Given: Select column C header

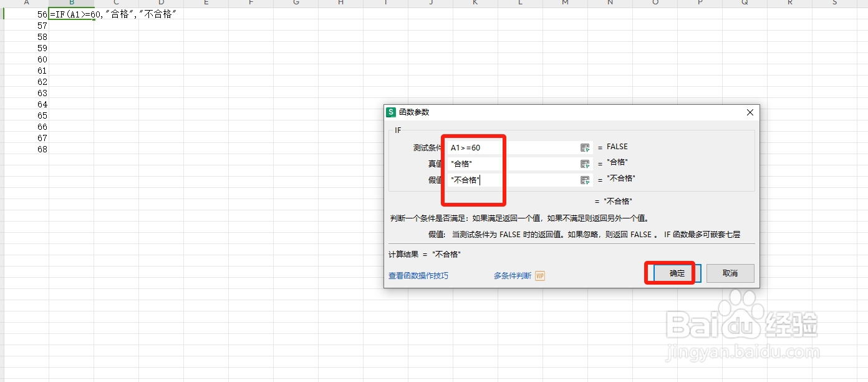Looking at the screenshot, I should click(x=117, y=4).
